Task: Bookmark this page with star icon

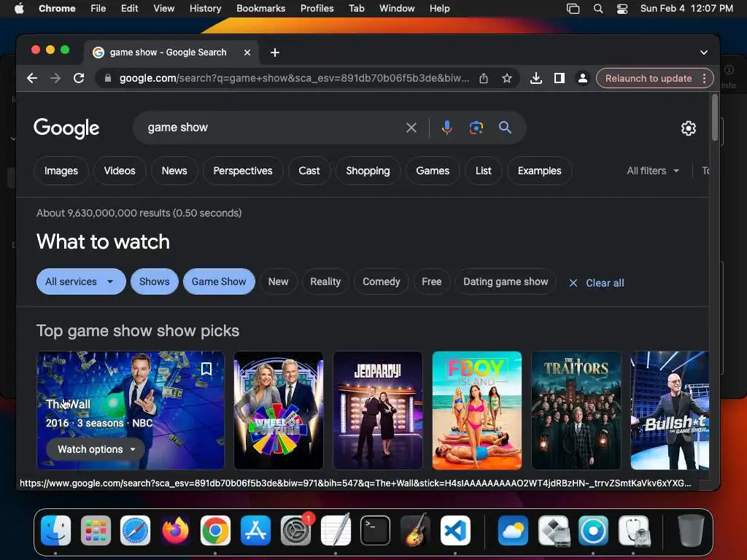Action: click(x=507, y=78)
